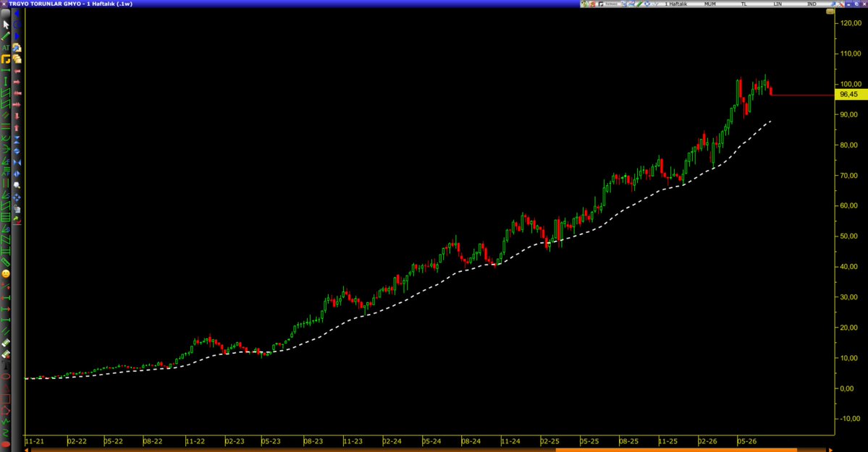868x452 pixels.
Task: Click the copy chart icon with arrow
Action: (17, 48)
